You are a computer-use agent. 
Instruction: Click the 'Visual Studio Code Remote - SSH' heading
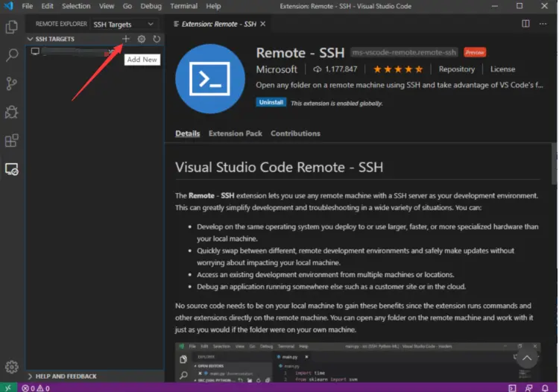pyautogui.click(x=279, y=167)
